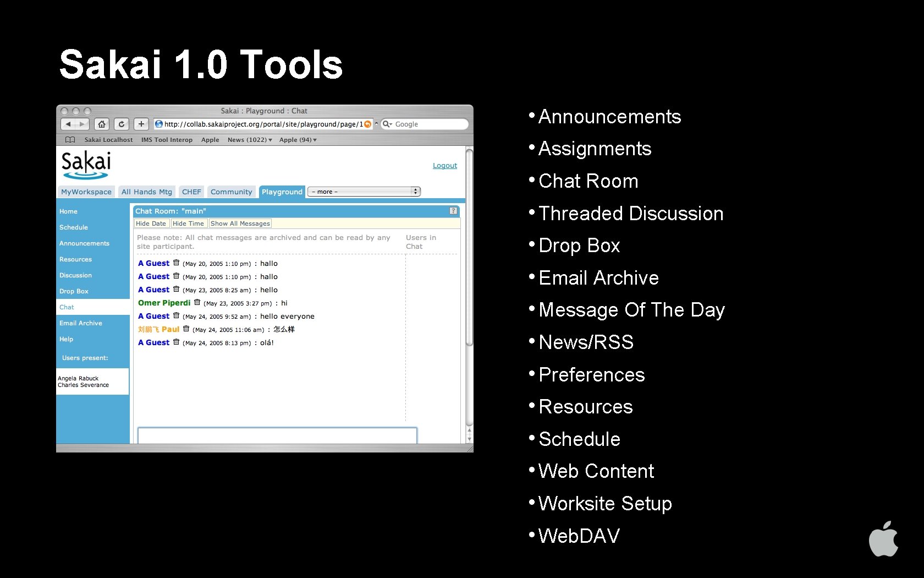Click the "Worksite Setup" slide bullet
The height and width of the screenshot is (578, 924).
pyautogui.click(x=605, y=504)
